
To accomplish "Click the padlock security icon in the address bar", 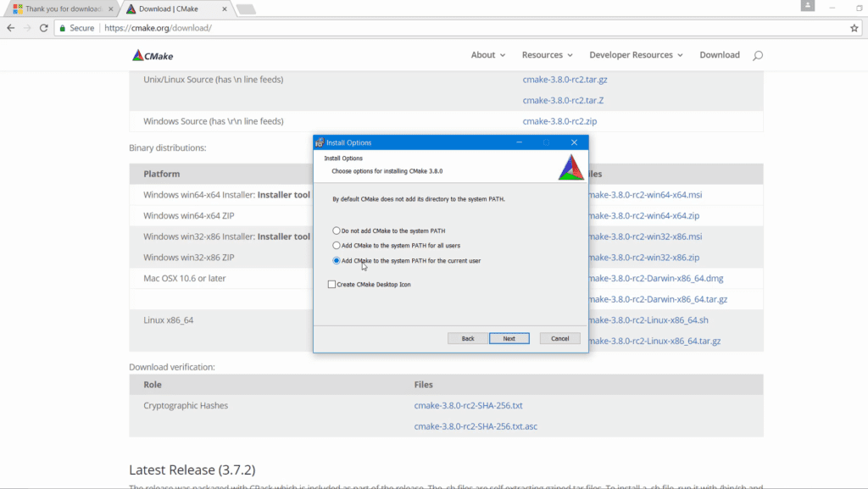I will (x=62, y=27).
